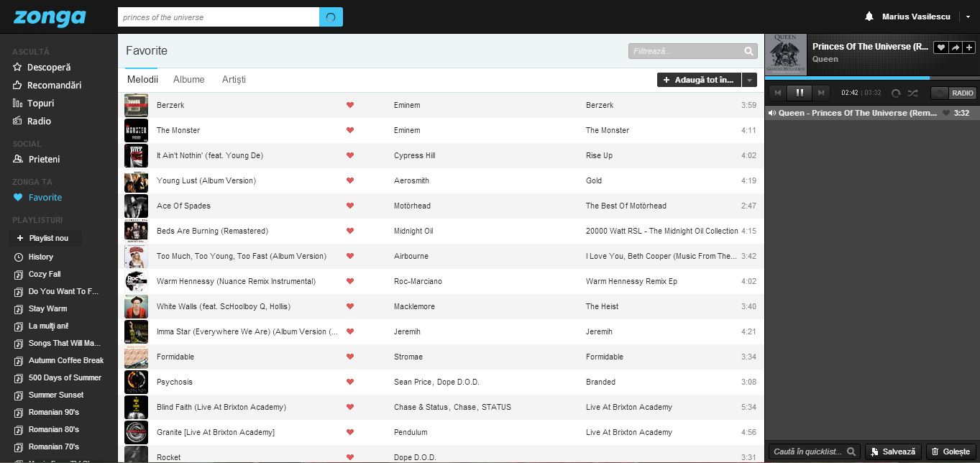Open Radio in the sidebar
This screenshot has height=463, width=980.
click(x=32, y=121)
